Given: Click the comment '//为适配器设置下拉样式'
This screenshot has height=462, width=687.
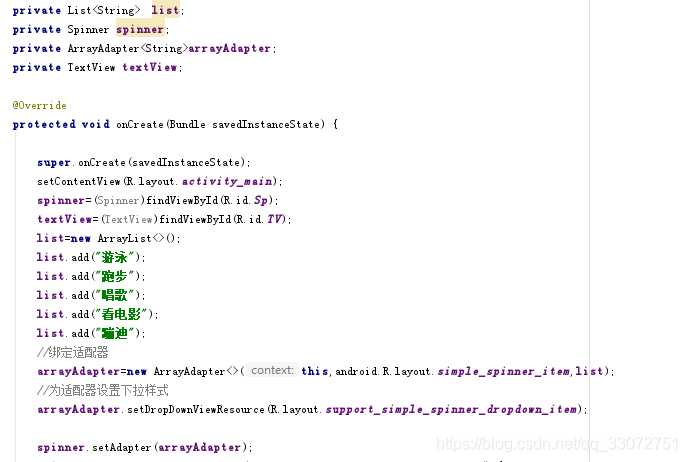Looking at the screenshot, I should pos(103,390).
